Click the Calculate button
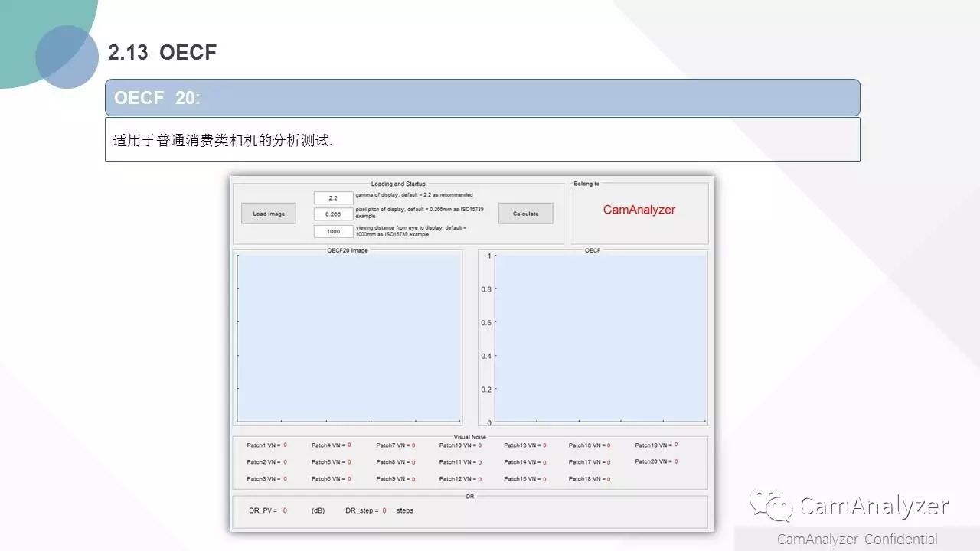The height and width of the screenshot is (551, 980). pos(525,214)
